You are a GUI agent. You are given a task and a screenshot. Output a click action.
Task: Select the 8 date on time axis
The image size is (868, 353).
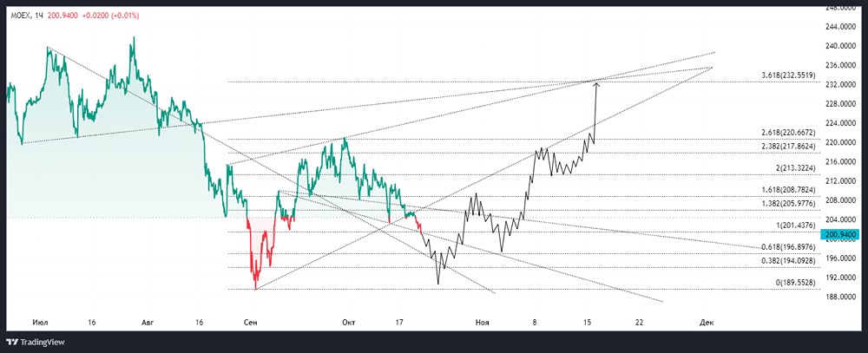pos(535,322)
